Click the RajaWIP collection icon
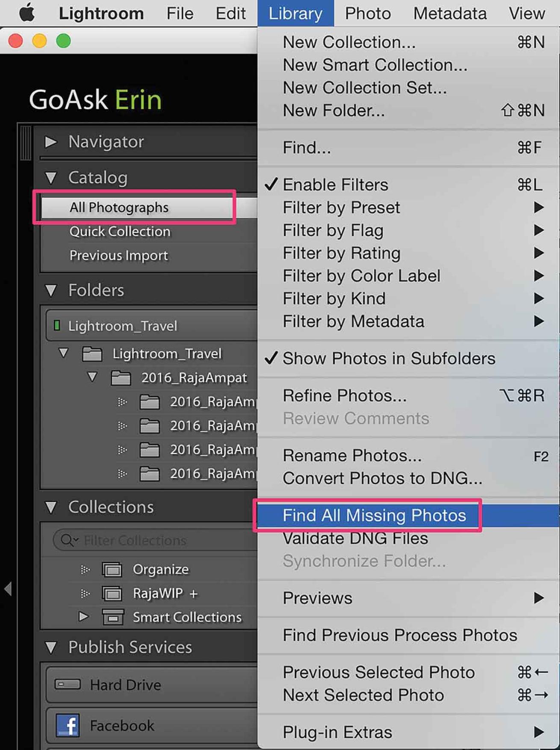This screenshot has width=560, height=750. 112,594
